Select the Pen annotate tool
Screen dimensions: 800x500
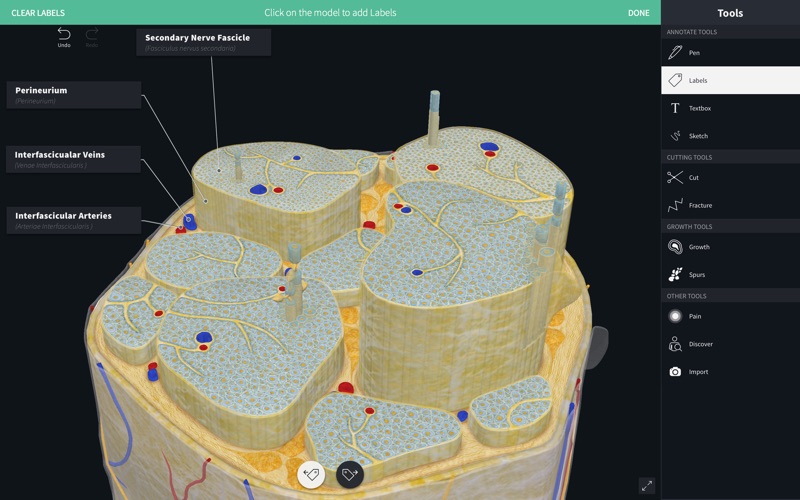pyautogui.click(x=730, y=53)
